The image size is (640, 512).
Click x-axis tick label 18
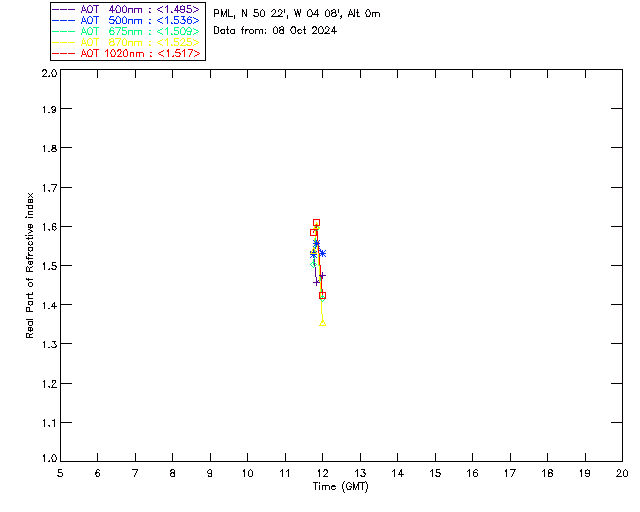pyautogui.click(x=547, y=473)
